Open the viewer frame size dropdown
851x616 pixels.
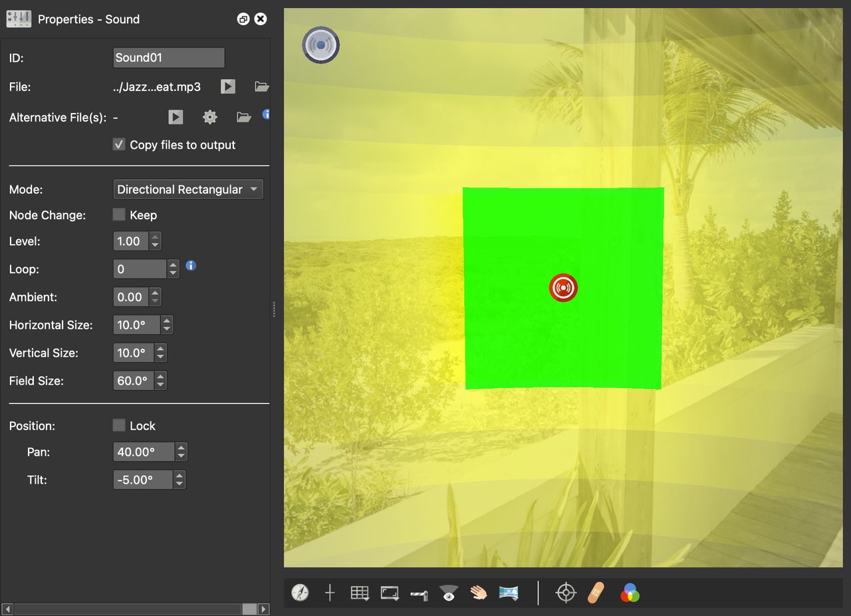click(390, 593)
